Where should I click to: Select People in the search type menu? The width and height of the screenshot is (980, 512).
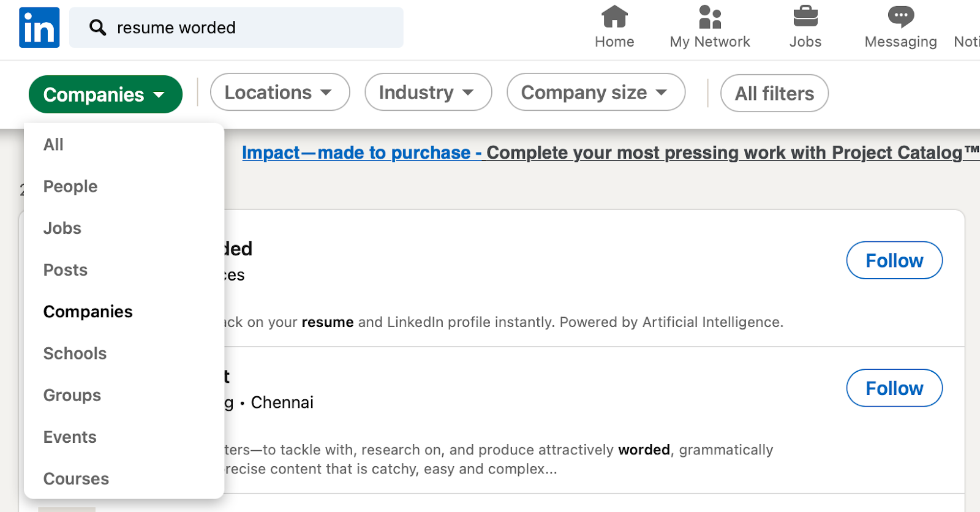point(70,186)
